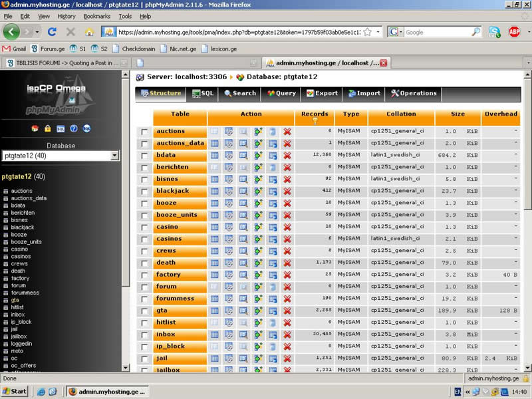Drop the gta table with red X
This screenshot has width=532, height=399.
(287, 311)
